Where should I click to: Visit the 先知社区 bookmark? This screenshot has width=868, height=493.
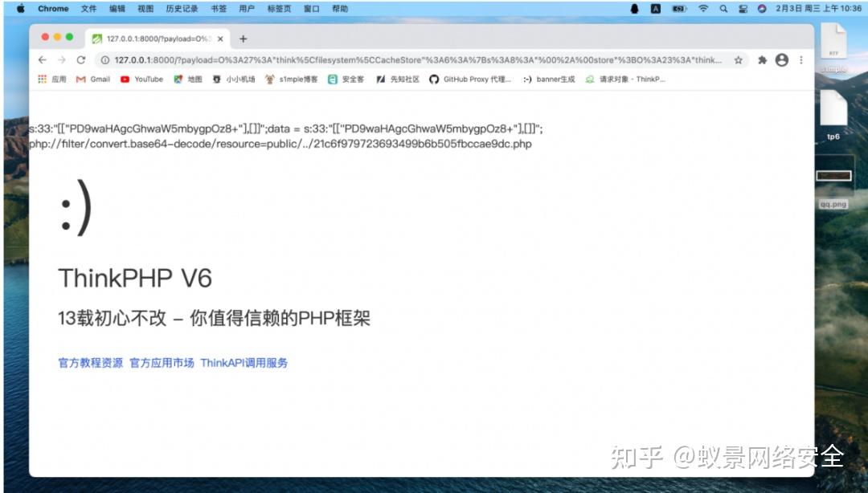(x=398, y=79)
